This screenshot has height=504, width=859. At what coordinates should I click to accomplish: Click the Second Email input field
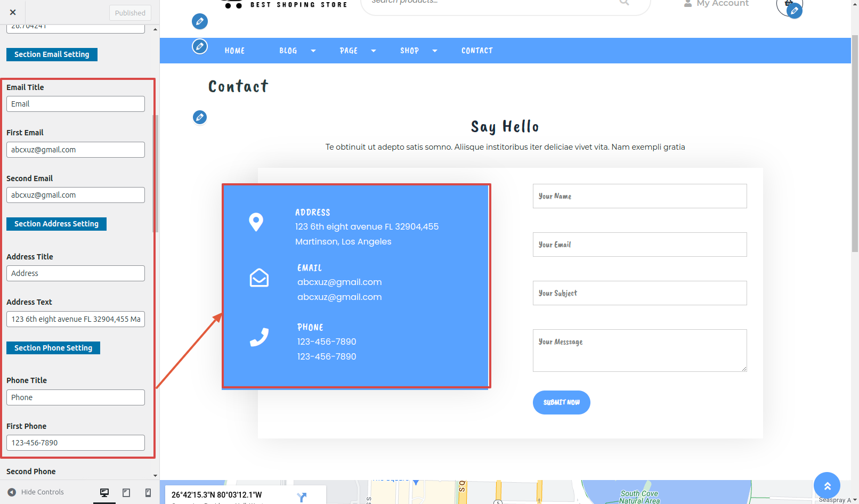[76, 195]
